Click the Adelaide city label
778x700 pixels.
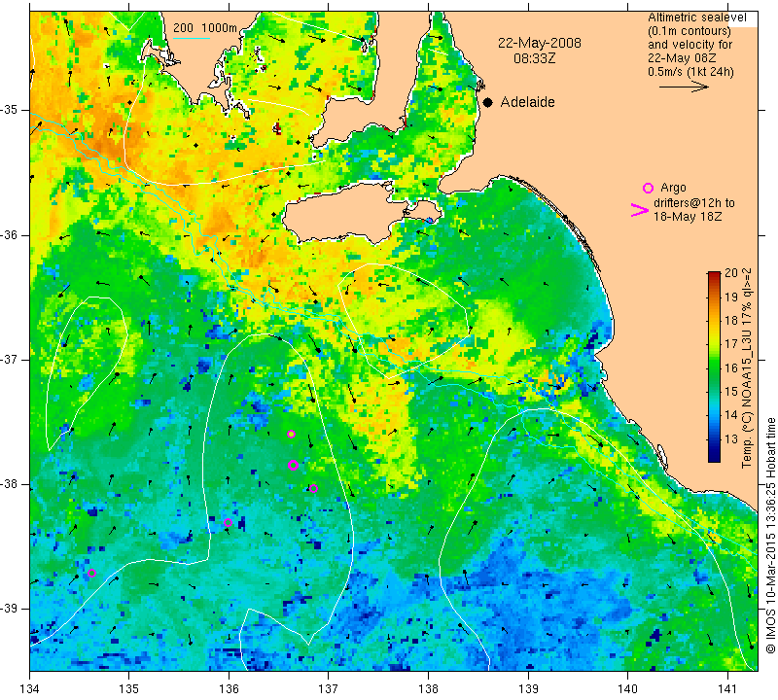coord(527,102)
